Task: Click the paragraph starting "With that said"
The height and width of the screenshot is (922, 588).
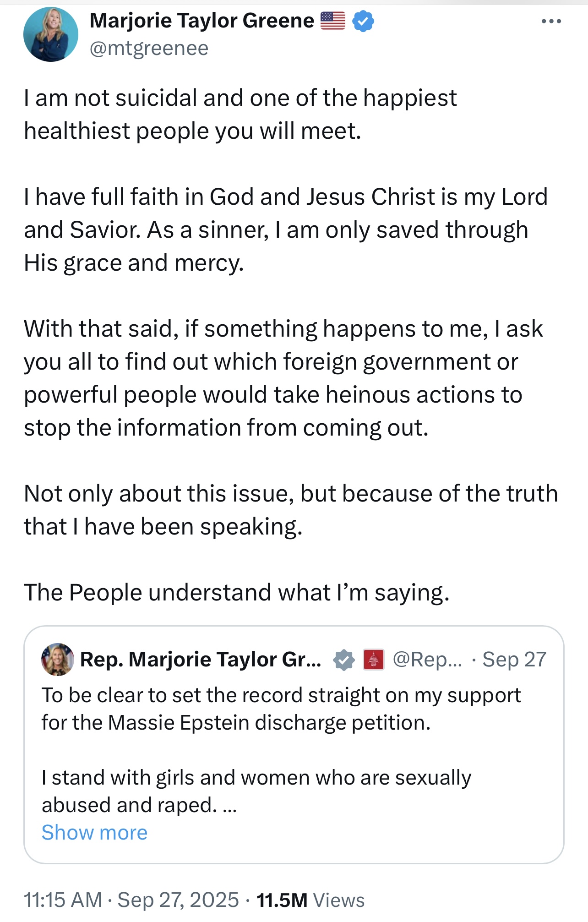Action: click(x=283, y=378)
